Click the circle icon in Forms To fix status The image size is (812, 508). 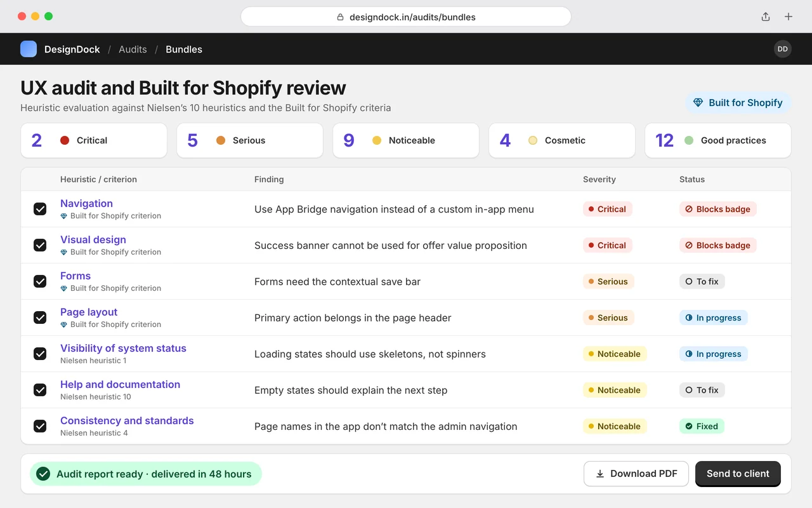[x=689, y=281]
